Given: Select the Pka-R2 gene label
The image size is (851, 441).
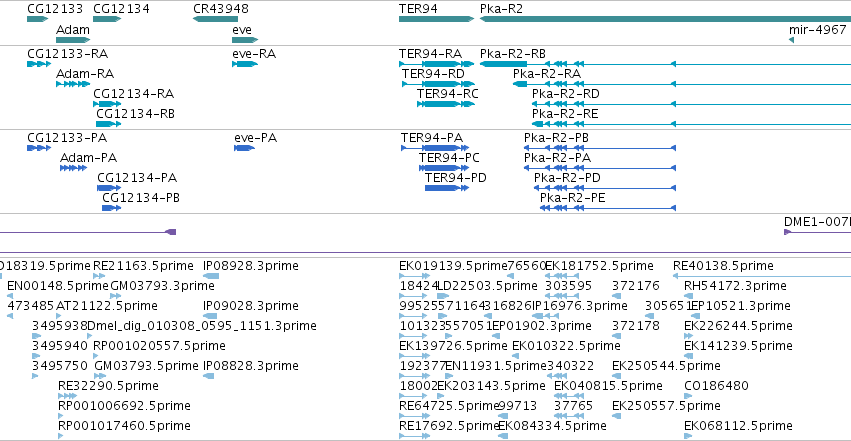Looking at the screenshot, I should pos(501,9).
